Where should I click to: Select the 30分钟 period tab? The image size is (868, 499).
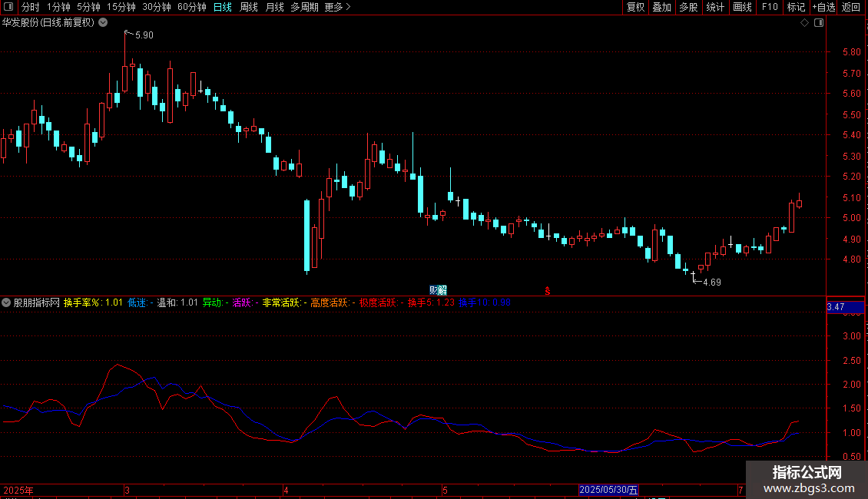click(x=157, y=7)
